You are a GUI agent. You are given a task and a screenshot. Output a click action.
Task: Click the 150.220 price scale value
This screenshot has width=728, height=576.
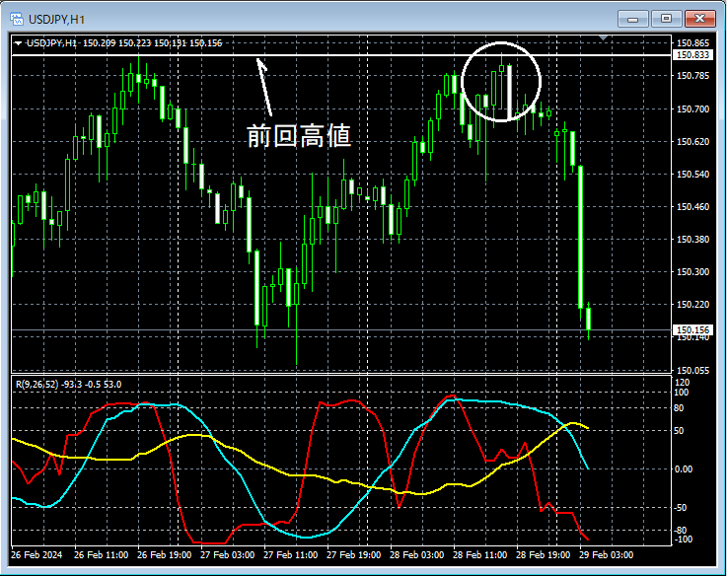[x=692, y=304]
